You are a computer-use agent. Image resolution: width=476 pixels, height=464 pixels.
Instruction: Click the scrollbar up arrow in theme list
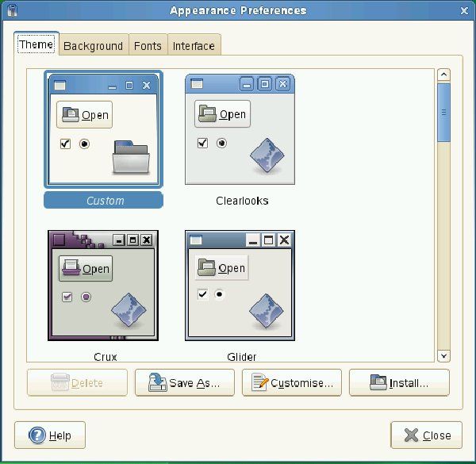coord(443,75)
